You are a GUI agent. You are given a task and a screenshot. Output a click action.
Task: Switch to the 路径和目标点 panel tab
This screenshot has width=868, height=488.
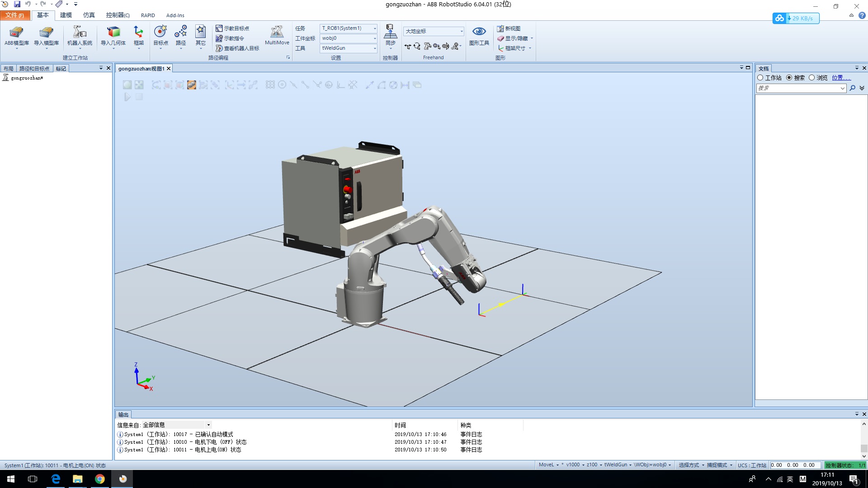pyautogui.click(x=34, y=69)
